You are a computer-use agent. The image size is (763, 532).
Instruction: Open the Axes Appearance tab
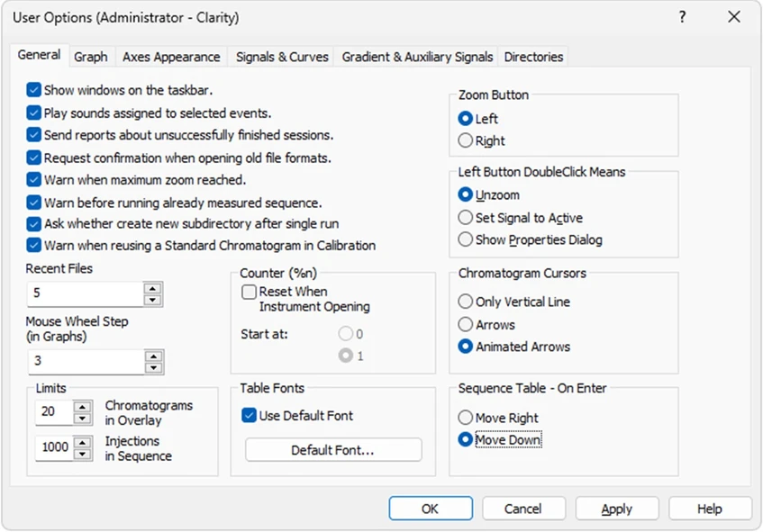[171, 56]
